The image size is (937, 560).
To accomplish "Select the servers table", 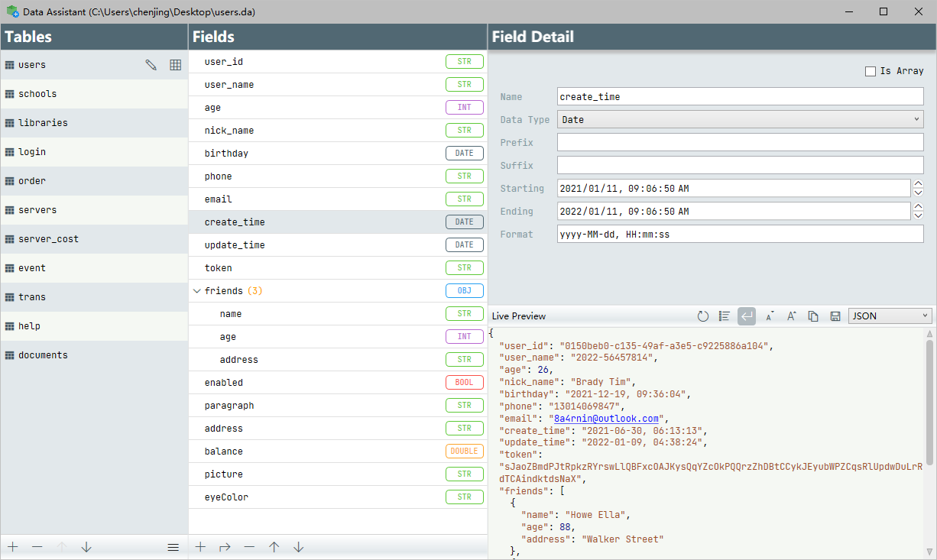I will [37, 210].
